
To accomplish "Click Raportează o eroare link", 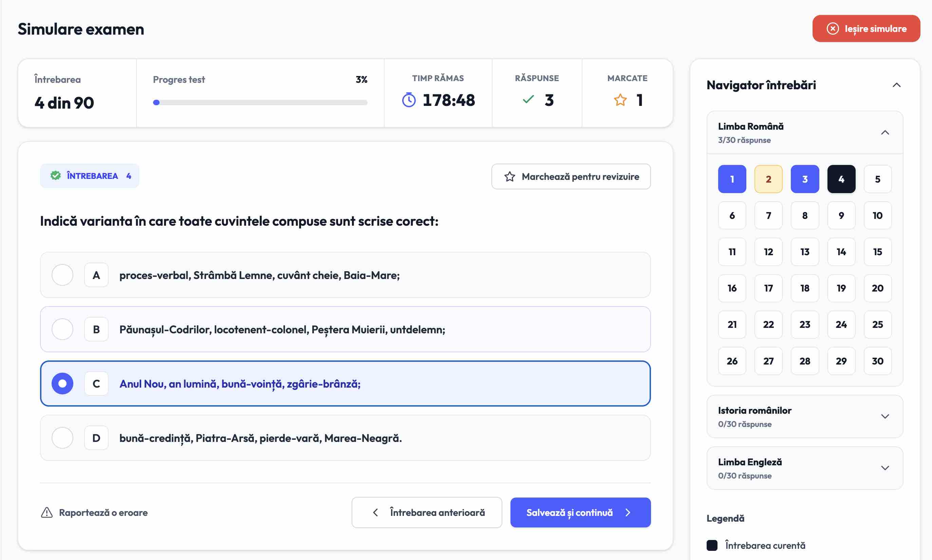I will (94, 512).
